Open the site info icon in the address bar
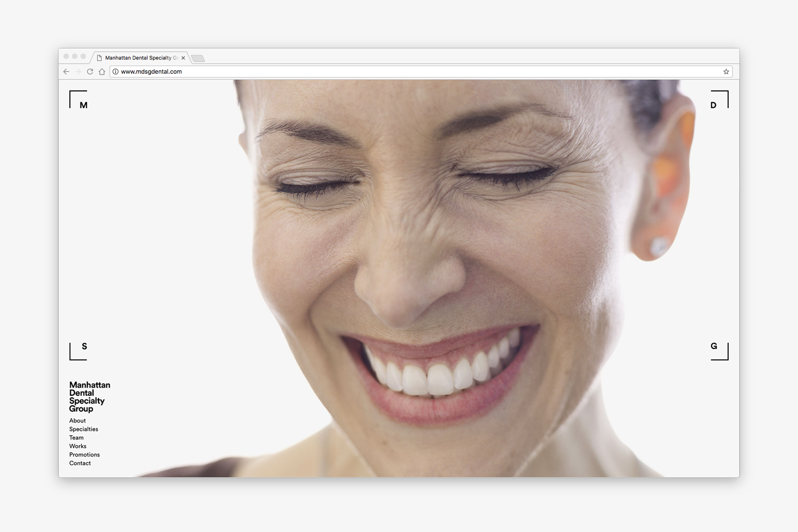This screenshot has height=532, width=798. click(115, 71)
